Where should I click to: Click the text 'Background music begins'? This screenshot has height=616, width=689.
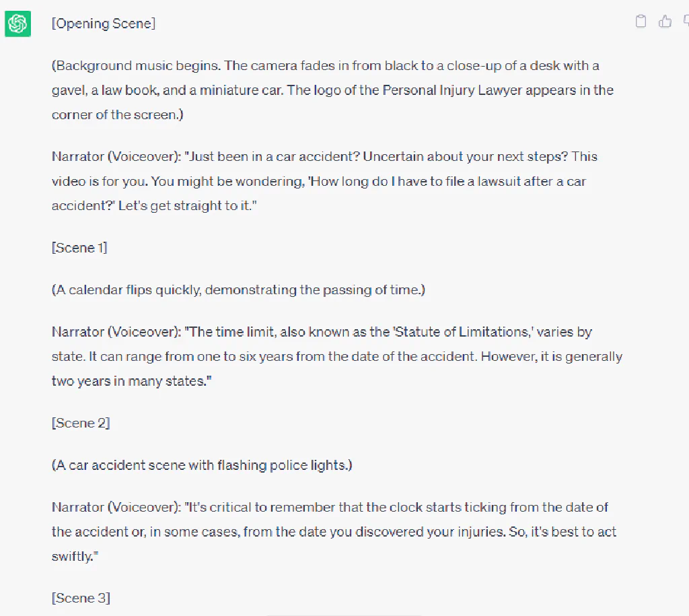(x=137, y=65)
